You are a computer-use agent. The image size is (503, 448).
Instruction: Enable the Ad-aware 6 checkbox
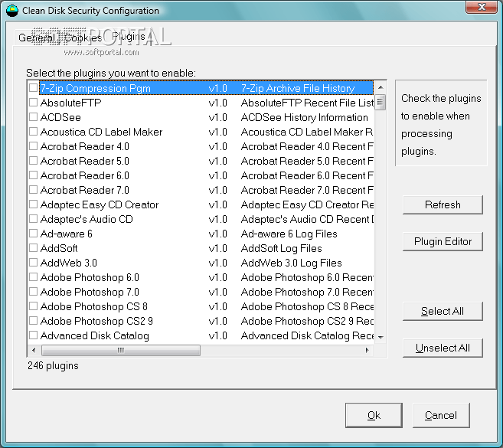tap(34, 234)
